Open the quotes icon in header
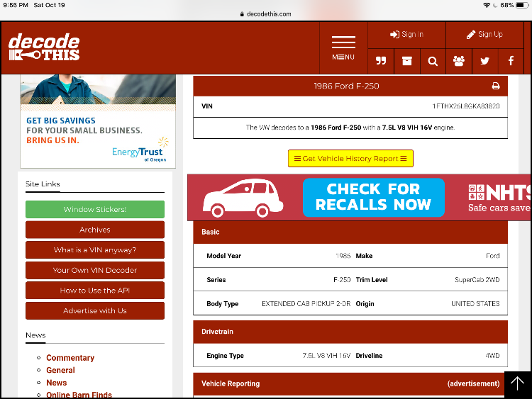This screenshot has height=399, width=532. (x=381, y=61)
